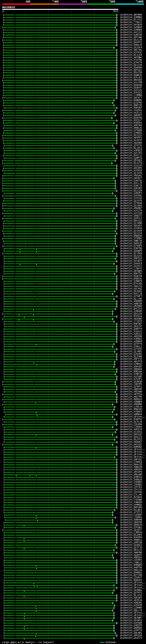Select the UniRef100_B7K2G3 label

(131, 93)
